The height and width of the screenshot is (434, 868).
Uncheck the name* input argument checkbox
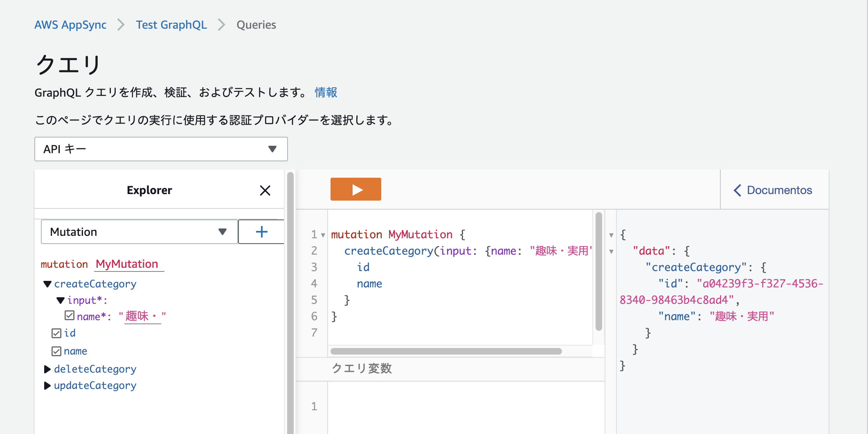click(70, 316)
